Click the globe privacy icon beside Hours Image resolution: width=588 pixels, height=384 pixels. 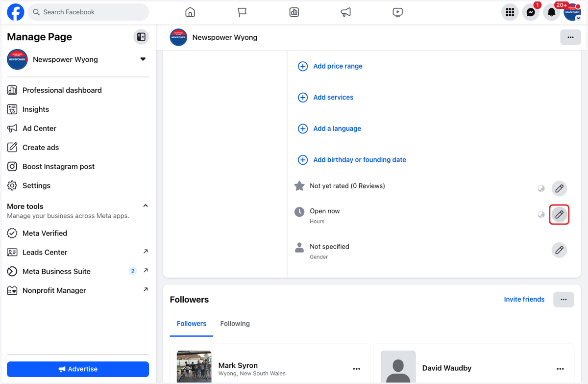541,214
